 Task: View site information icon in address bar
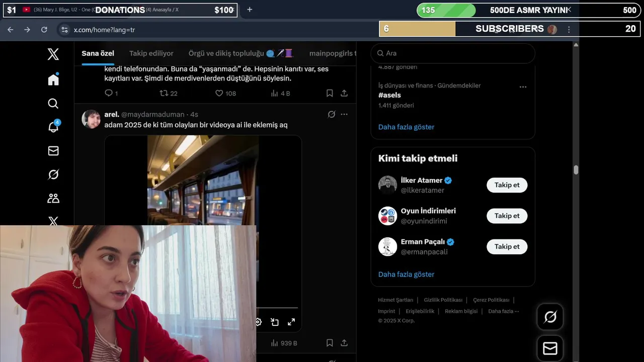[64, 30]
